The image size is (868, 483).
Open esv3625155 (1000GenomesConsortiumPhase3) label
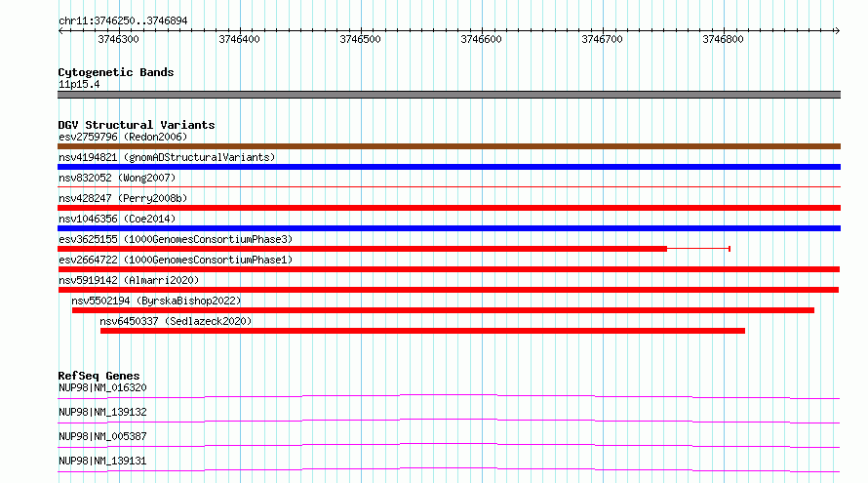[176, 239]
